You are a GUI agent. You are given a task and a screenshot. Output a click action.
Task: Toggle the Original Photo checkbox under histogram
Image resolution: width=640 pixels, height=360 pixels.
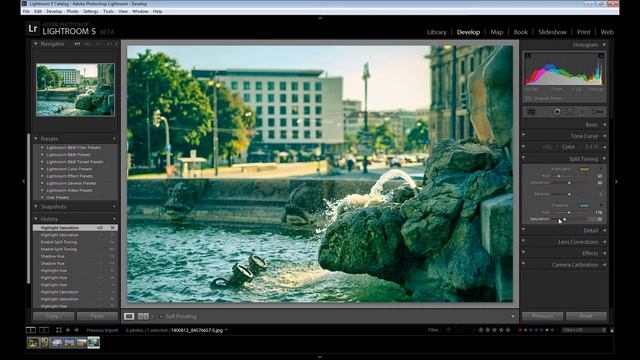click(528, 98)
